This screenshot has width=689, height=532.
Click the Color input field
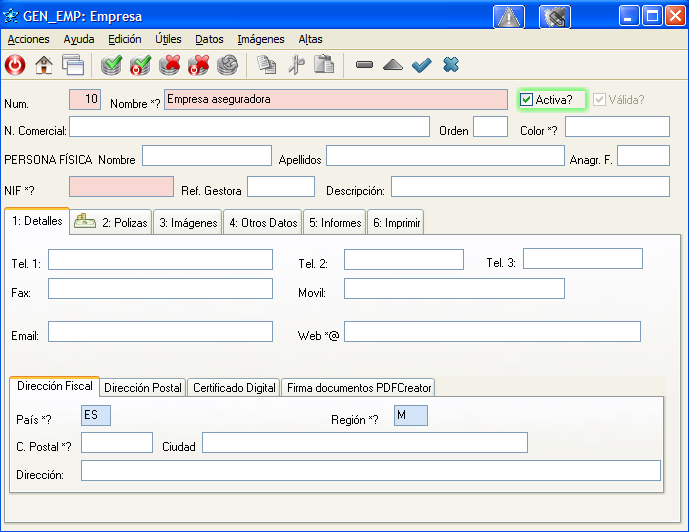(x=617, y=127)
